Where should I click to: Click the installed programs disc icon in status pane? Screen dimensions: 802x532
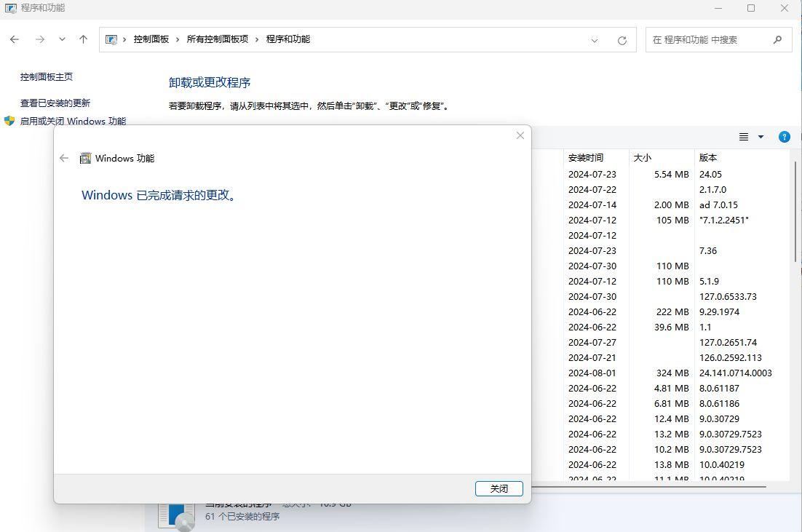pos(176,517)
